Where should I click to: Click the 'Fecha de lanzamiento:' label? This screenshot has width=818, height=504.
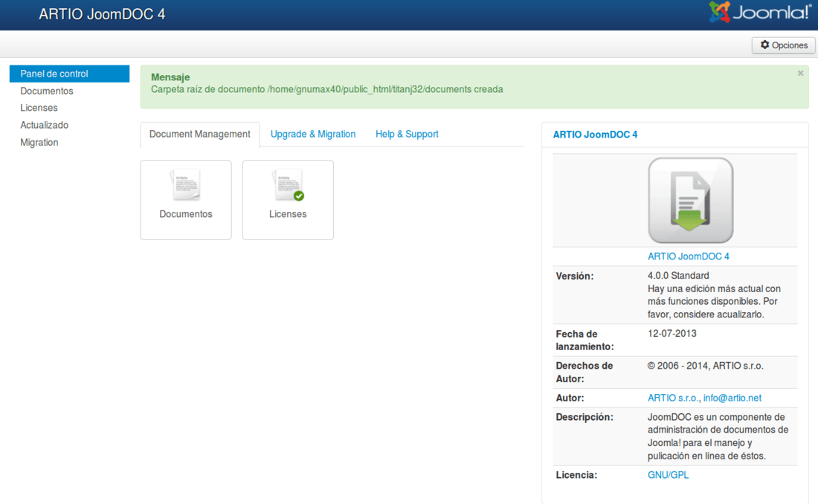(x=584, y=340)
